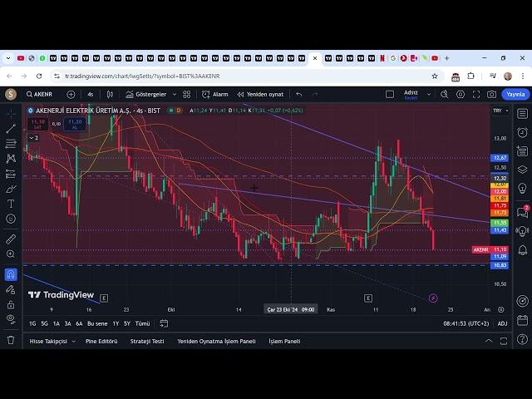The image size is (532, 399).
Task: Start Yeniden oynat bar replay
Action: click(x=260, y=94)
